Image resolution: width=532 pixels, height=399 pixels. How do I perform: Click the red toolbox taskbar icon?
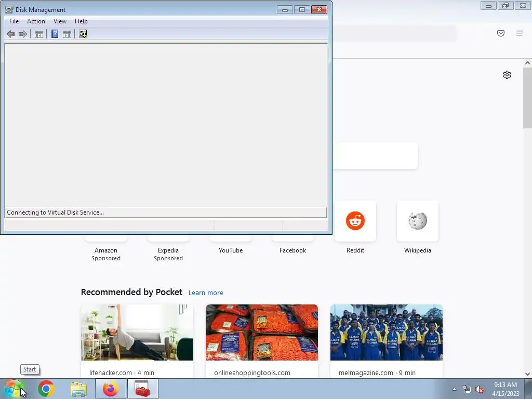point(142,389)
